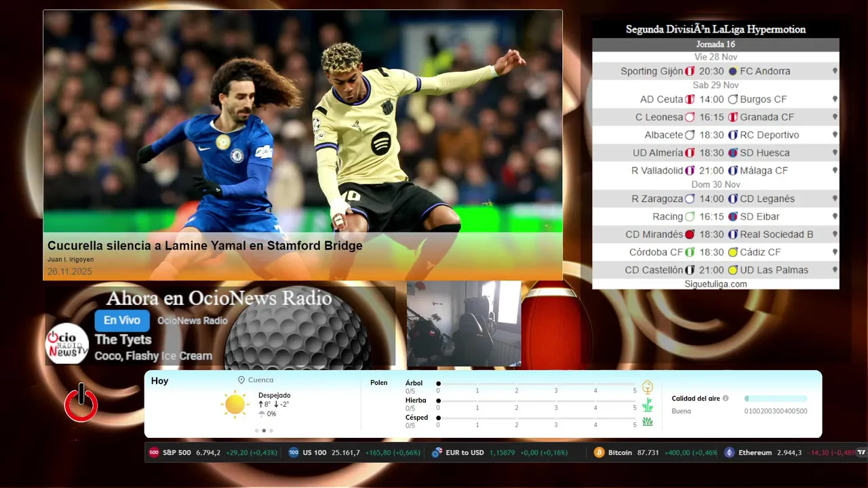Click the grass icon for Césped pollen
868x488 pixels.
click(648, 422)
